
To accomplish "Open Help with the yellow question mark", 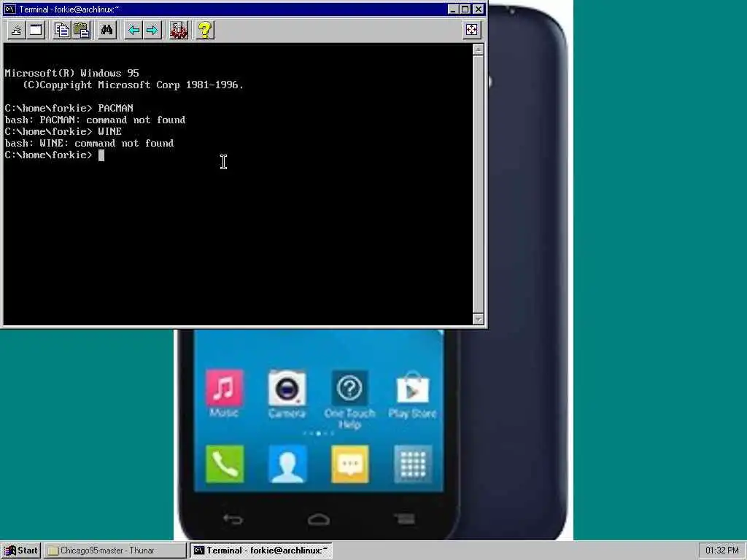I will (x=205, y=31).
